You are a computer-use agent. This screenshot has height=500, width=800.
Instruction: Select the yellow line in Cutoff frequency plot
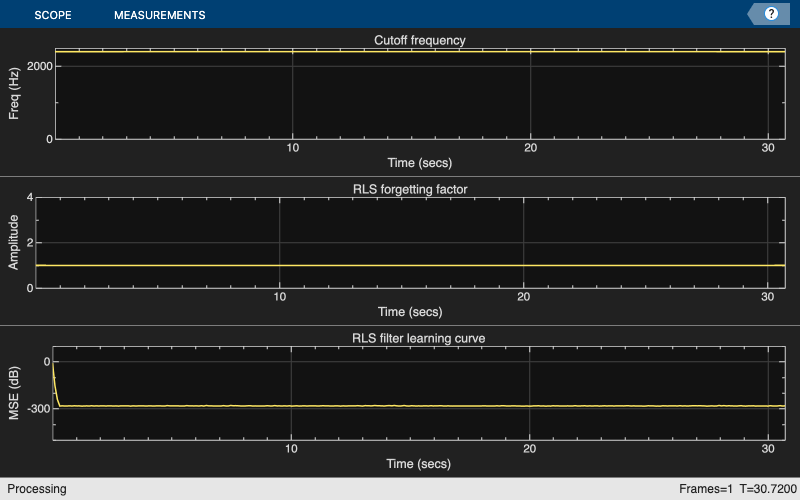[419, 52]
